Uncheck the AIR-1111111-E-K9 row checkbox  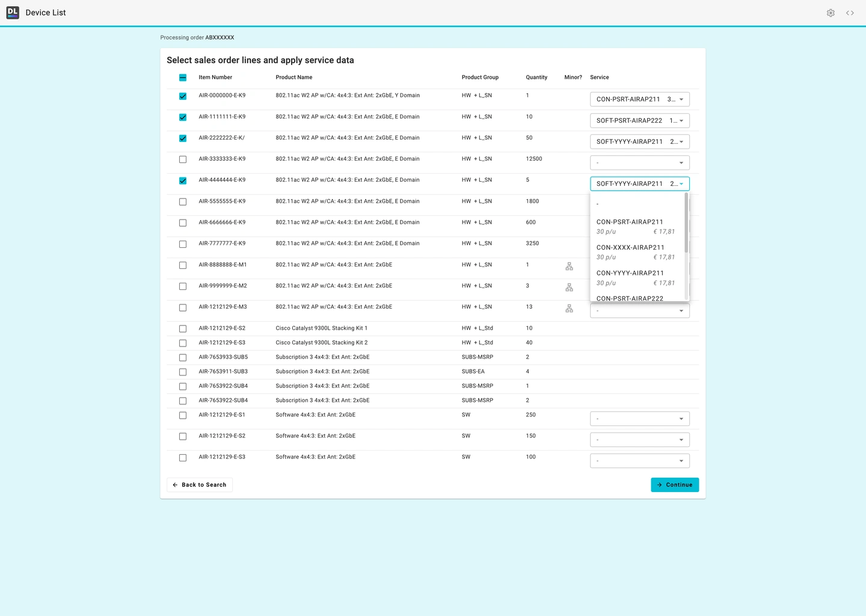pos(183,117)
